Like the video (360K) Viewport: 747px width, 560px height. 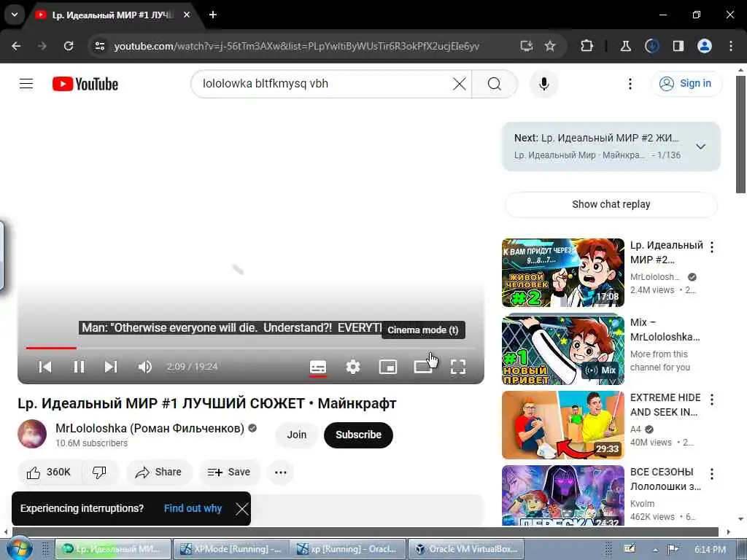click(x=49, y=472)
